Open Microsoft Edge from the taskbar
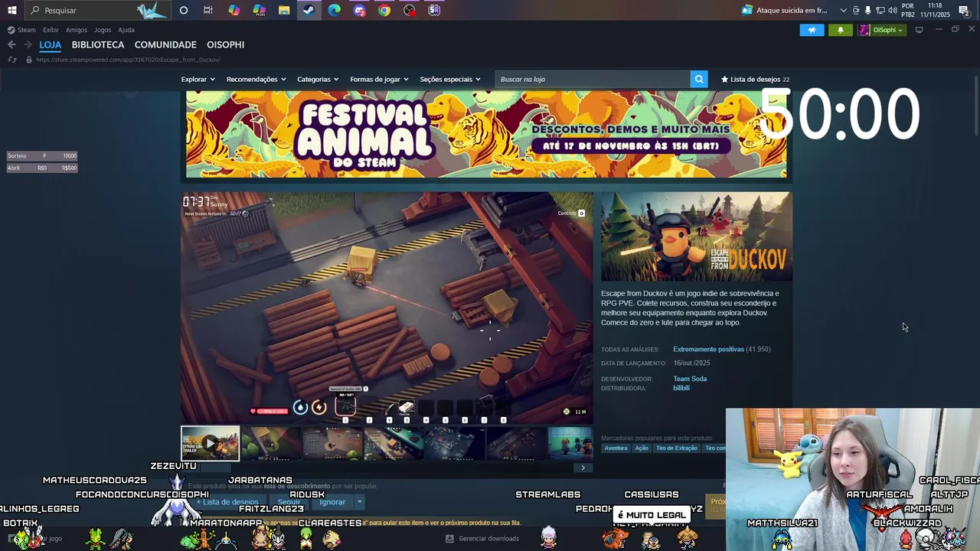Image resolution: width=980 pixels, height=551 pixels. 335,10
